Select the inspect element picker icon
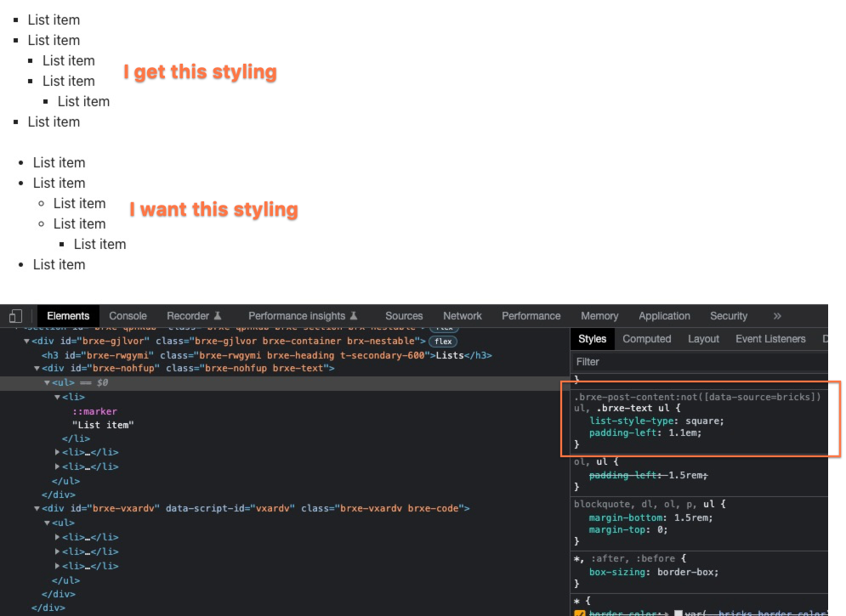This screenshot has height=616, width=846. (14, 315)
